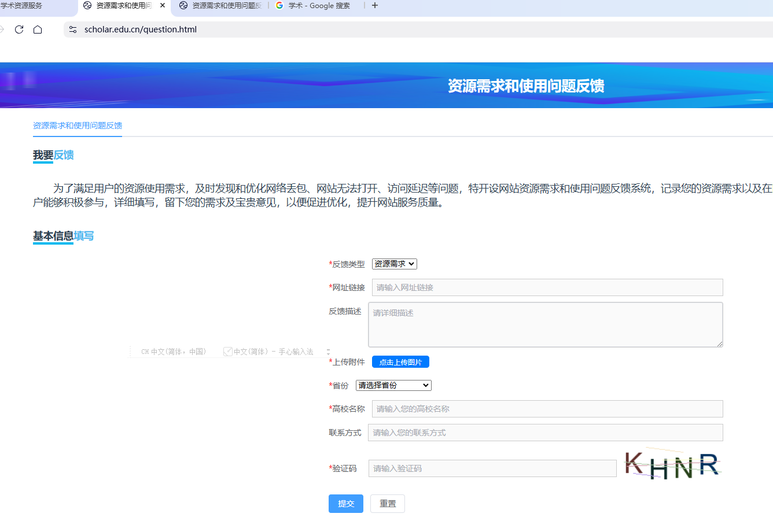Click the 重置 reset button
The width and height of the screenshot is (773, 532).
tap(388, 504)
